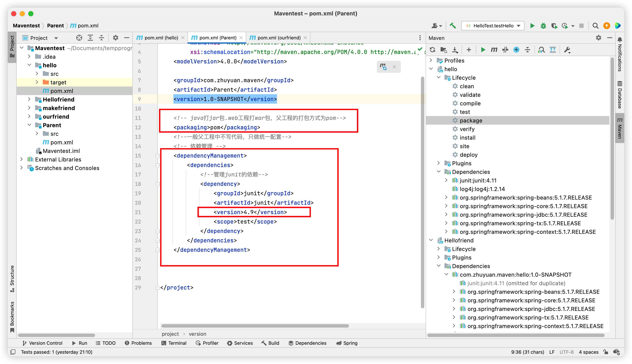Run with Coverage icon
Image resolution: width=632 pixels, height=364 pixels.
pos(554,26)
